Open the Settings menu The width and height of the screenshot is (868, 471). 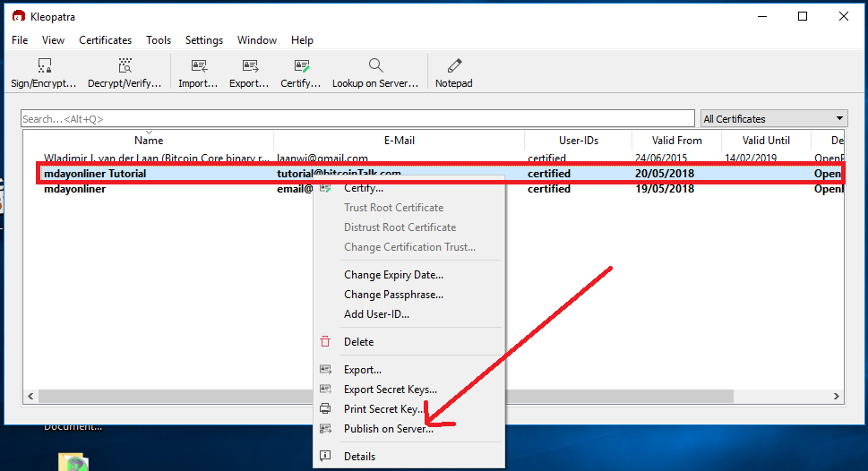pos(203,40)
